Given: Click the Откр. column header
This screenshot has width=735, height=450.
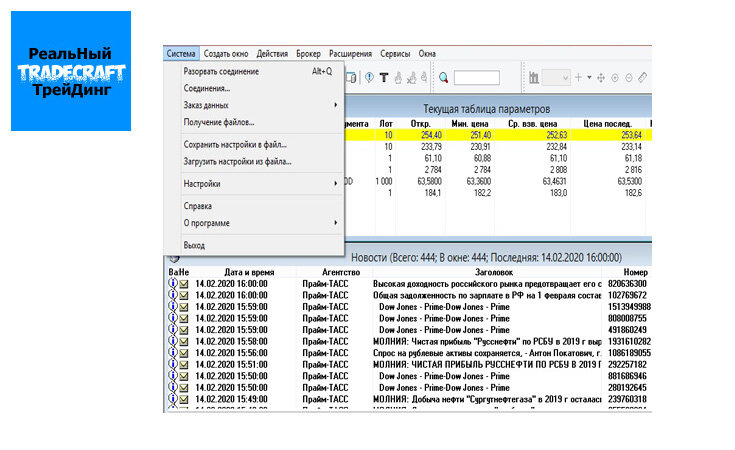Looking at the screenshot, I should click(420, 124).
